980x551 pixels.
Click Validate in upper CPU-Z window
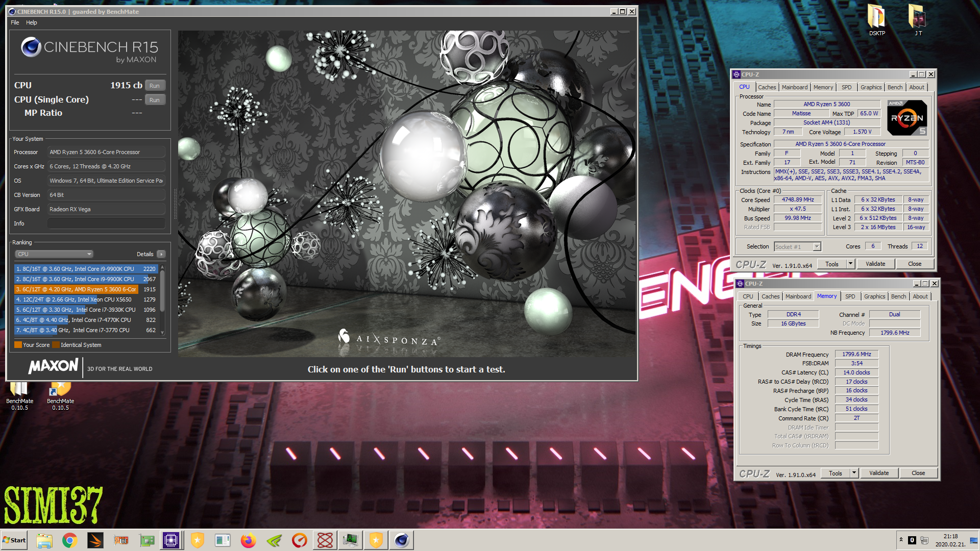pyautogui.click(x=875, y=264)
